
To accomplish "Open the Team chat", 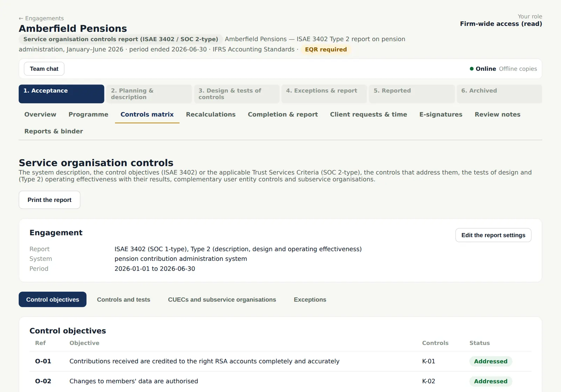I will pyautogui.click(x=44, y=69).
